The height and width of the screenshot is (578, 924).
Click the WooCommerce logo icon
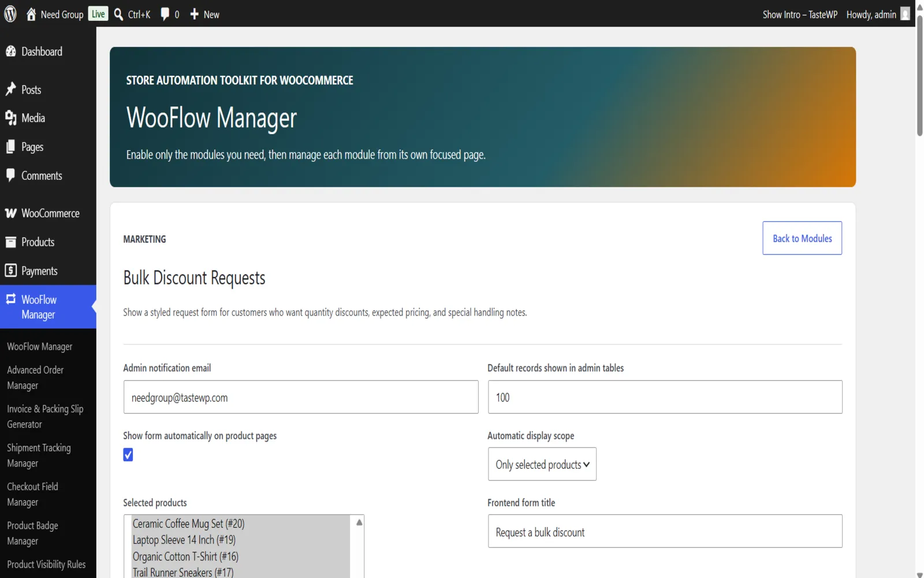10,213
